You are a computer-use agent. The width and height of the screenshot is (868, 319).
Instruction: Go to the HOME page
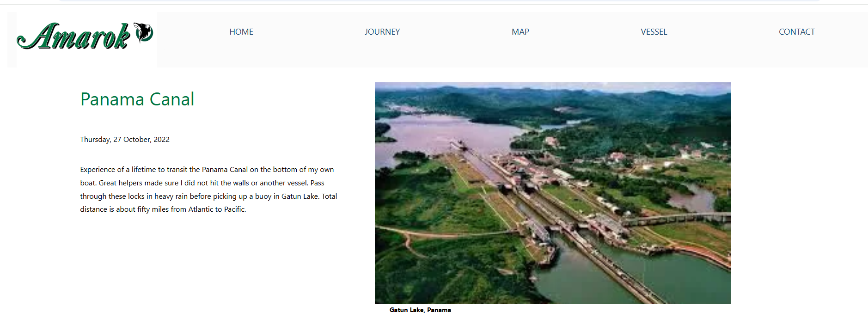[241, 32]
